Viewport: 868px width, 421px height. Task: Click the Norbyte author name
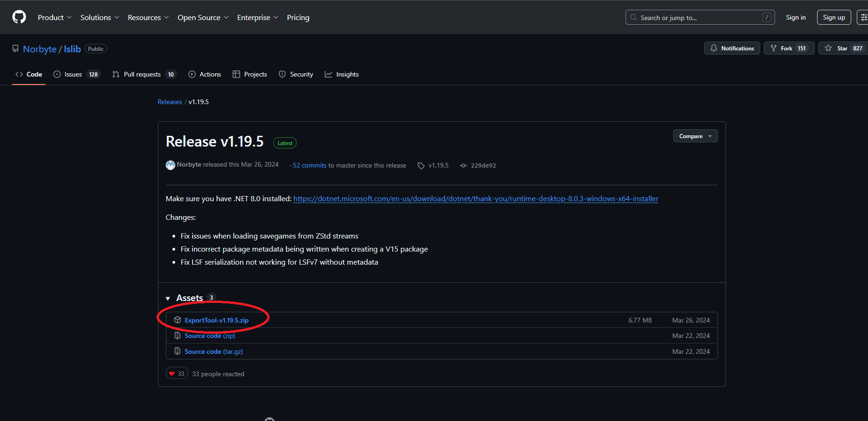click(x=189, y=164)
